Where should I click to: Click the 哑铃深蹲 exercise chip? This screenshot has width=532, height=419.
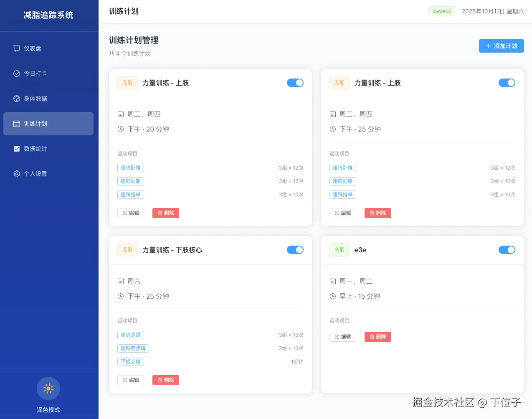(130, 335)
